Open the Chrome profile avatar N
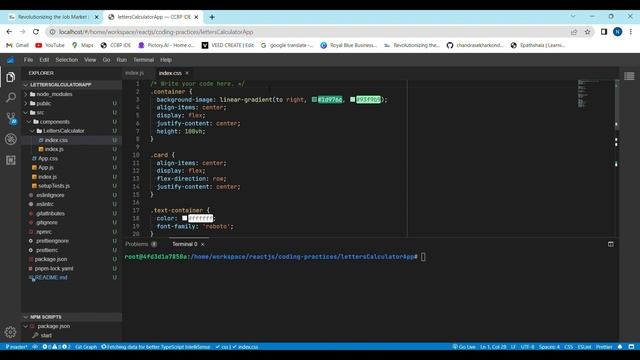 [618, 32]
